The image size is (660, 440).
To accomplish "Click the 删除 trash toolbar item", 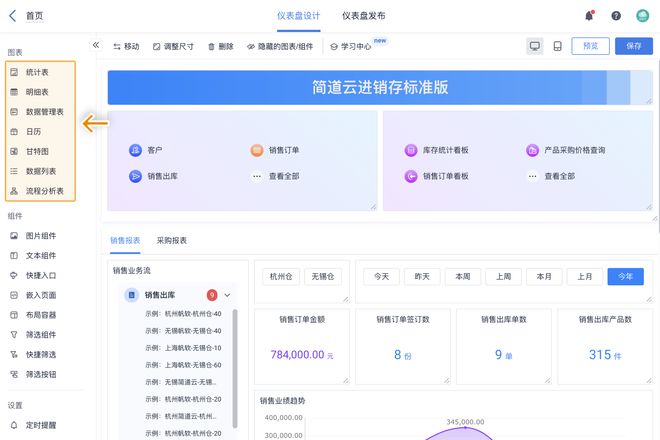I will coord(220,46).
